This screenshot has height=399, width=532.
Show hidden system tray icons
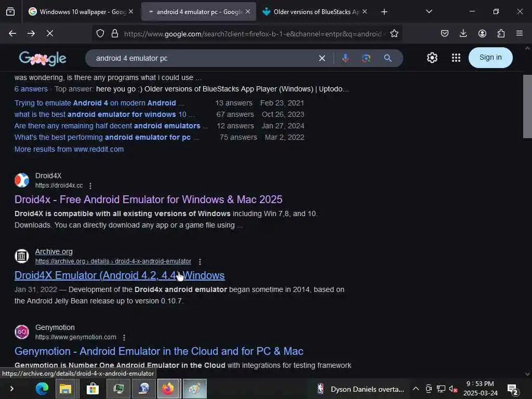click(x=416, y=389)
